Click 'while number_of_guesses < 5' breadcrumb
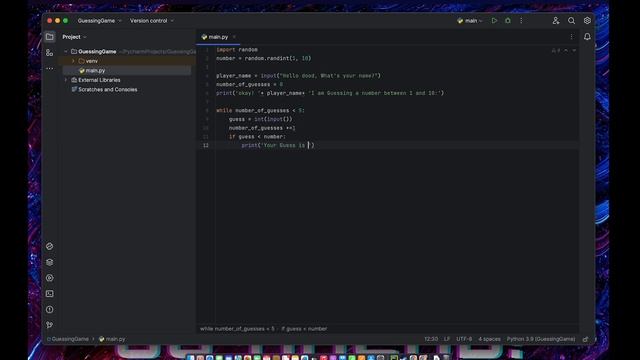Viewport: 640px width, 360px height. pyautogui.click(x=237, y=329)
